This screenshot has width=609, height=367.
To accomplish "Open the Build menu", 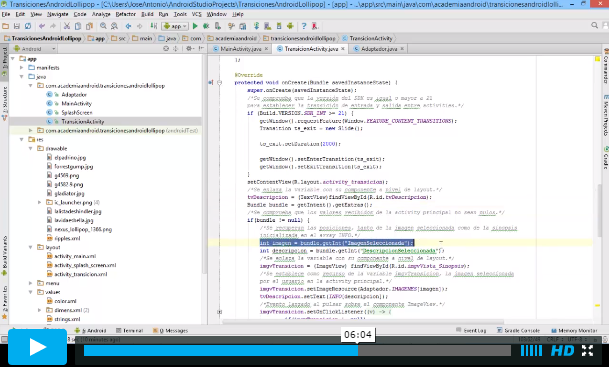I will (x=147, y=14).
